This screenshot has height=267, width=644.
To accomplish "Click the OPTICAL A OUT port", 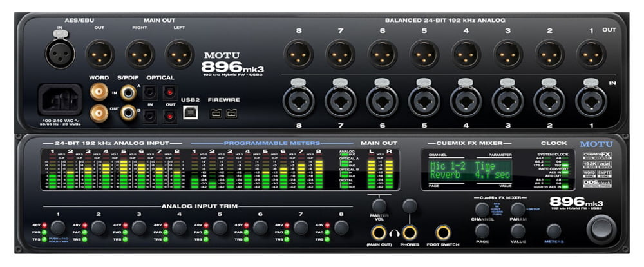I will point(169,93).
